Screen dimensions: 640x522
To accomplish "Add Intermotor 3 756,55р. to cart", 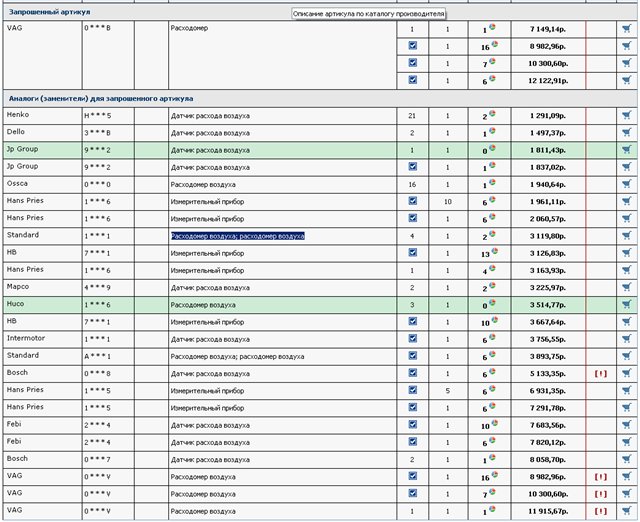I will [627, 339].
